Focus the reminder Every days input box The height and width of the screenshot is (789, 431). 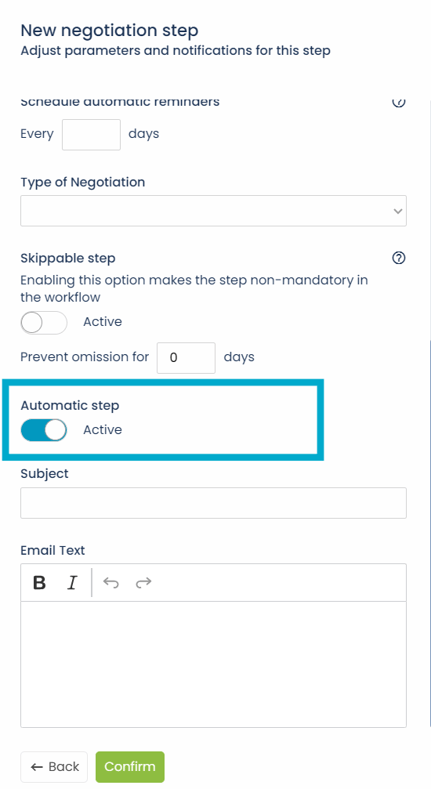point(91,134)
